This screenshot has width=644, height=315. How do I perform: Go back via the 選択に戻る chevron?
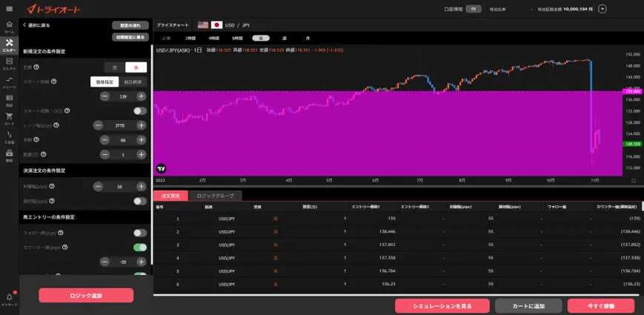click(x=24, y=25)
